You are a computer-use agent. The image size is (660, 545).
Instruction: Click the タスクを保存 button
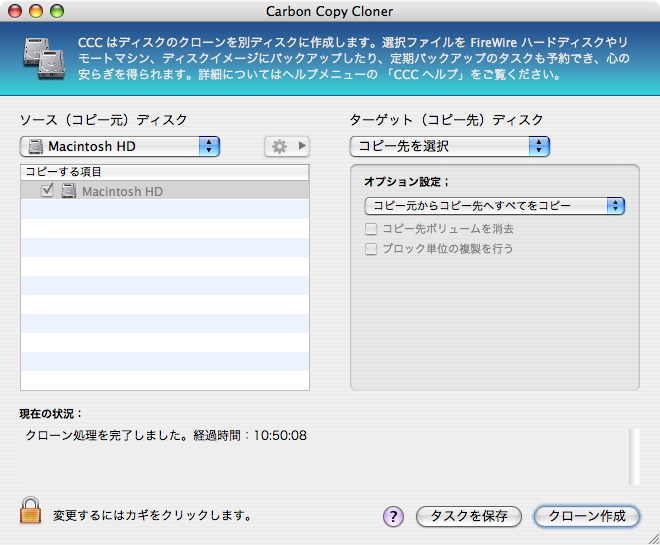coord(468,516)
